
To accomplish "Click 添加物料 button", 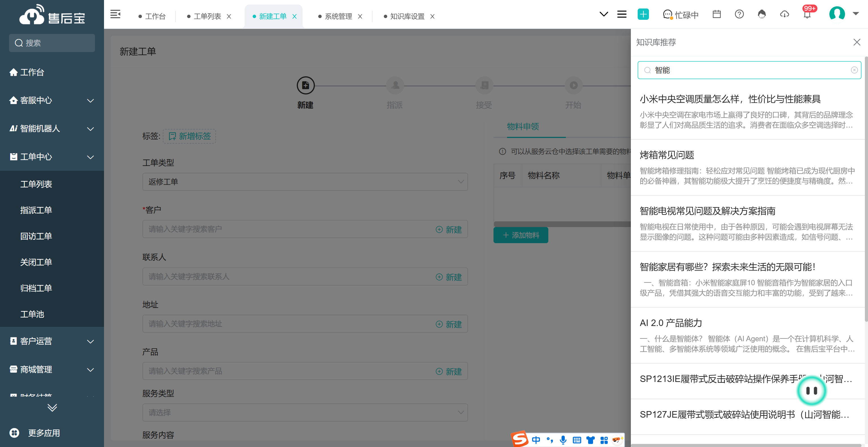I will [x=521, y=235].
